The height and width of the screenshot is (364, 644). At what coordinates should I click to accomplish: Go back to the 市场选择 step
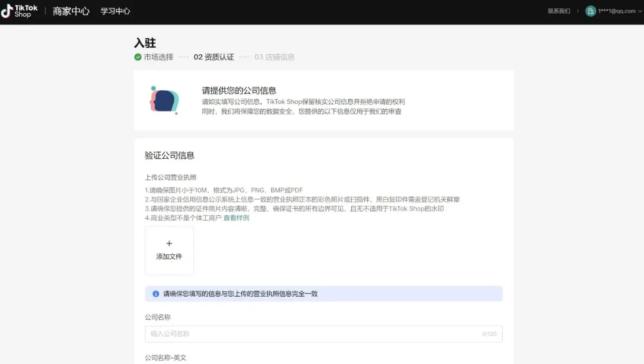coord(156,57)
